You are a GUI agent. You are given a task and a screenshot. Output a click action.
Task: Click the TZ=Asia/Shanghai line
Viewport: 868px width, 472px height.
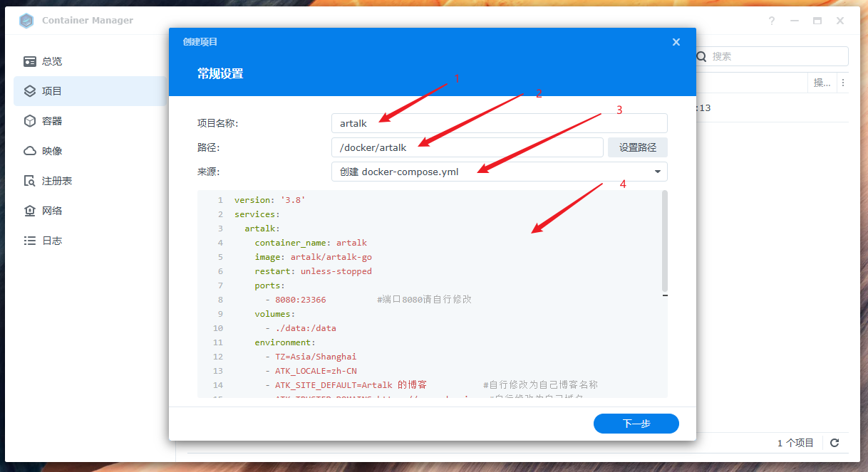(310, 357)
